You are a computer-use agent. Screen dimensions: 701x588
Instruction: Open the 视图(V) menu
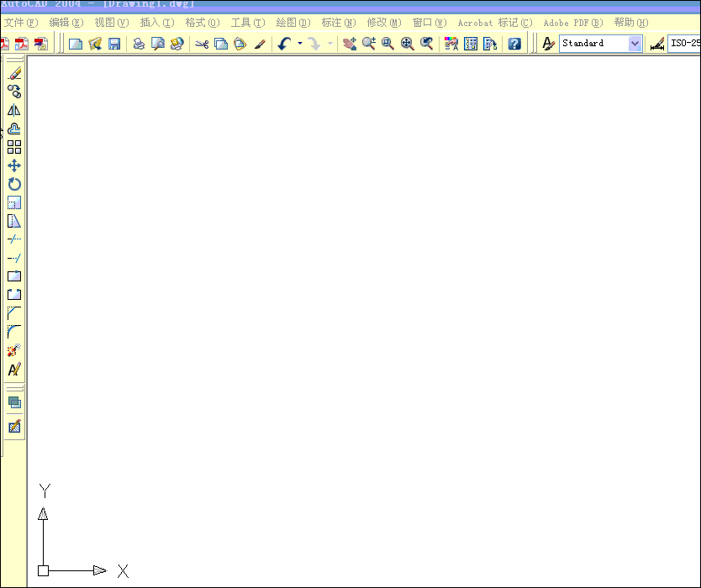112,23
